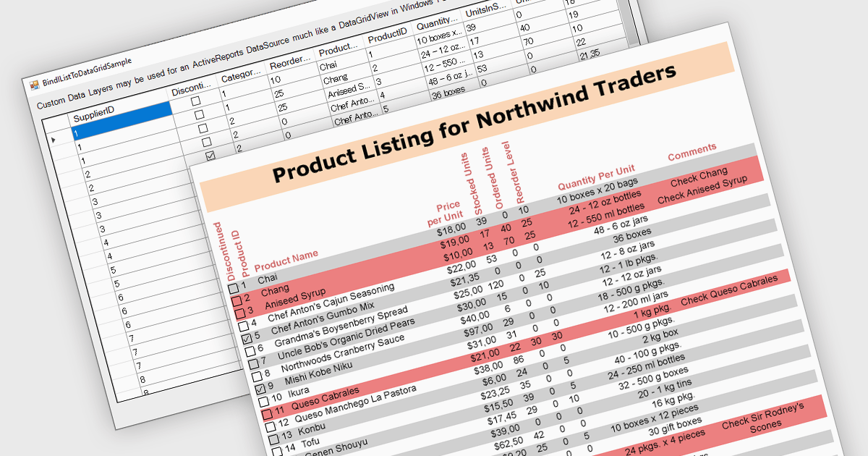Click the Check Sir Rodney's Scones comment
This screenshot has height=456, width=868.
click(x=765, y=418)
